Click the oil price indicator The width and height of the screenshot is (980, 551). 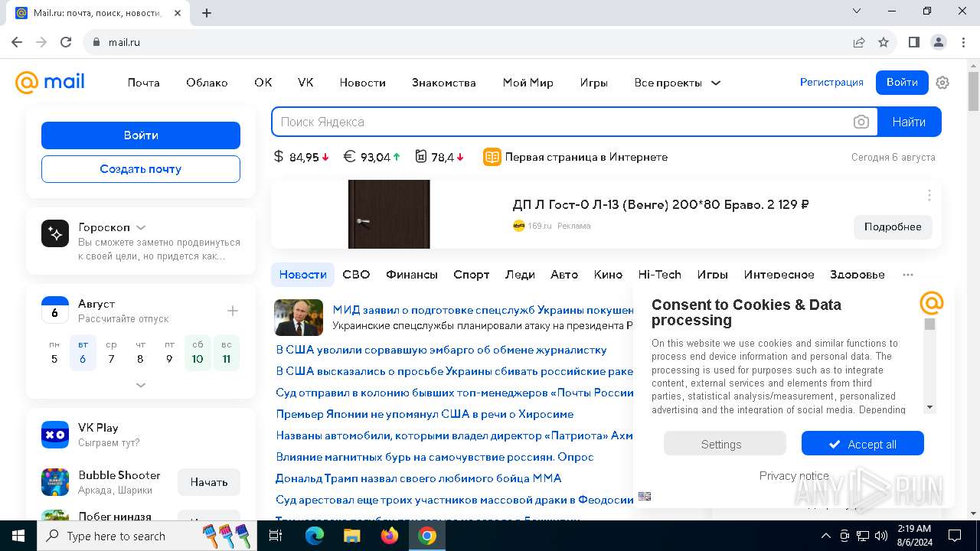(439, 157)
